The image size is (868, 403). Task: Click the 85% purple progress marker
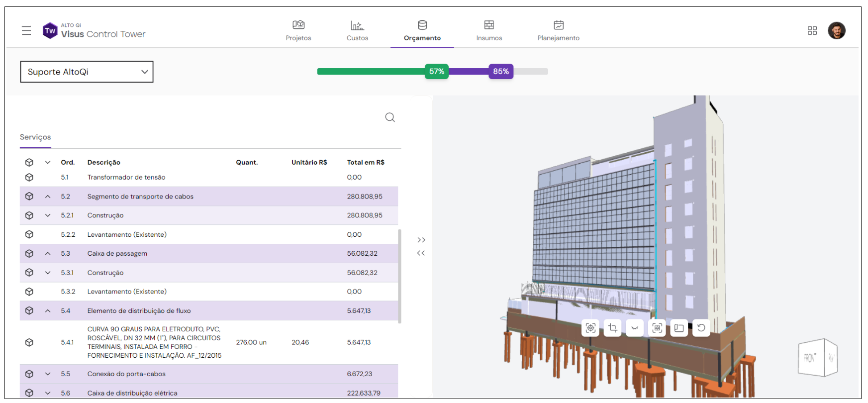pyautogui.click(x=501, y=72)
